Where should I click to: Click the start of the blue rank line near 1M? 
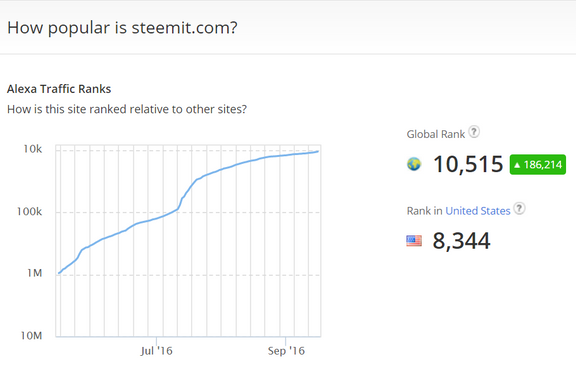click(59, 273)
